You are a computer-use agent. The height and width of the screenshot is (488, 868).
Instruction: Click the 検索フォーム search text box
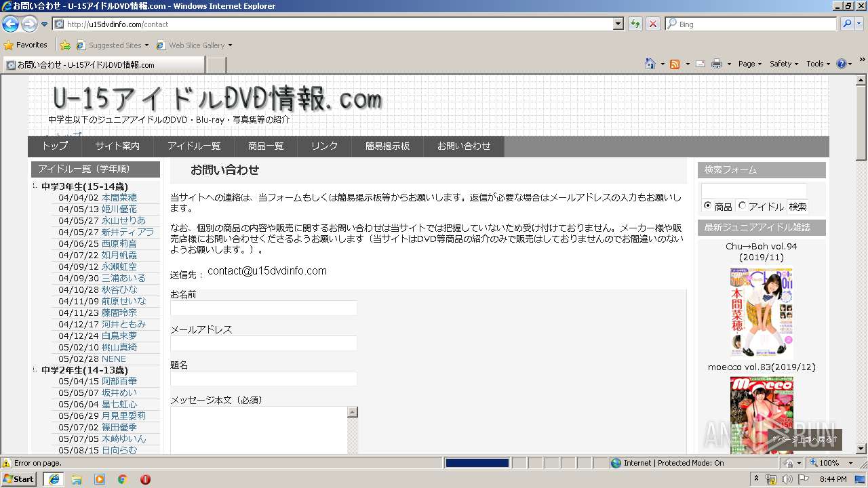(x=754, y=190)
